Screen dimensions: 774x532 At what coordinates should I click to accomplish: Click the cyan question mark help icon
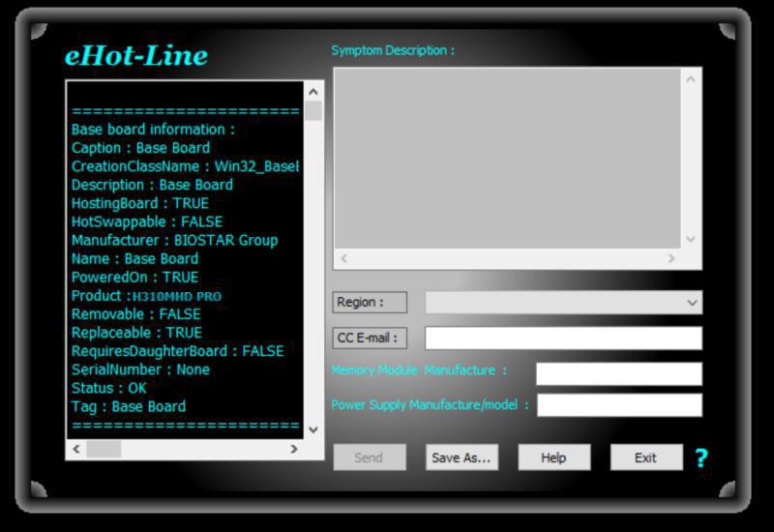click(x=701, y=458)
